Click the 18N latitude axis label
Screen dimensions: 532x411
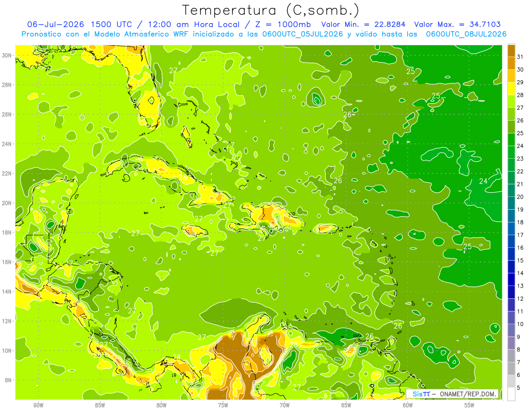point(7,232)
